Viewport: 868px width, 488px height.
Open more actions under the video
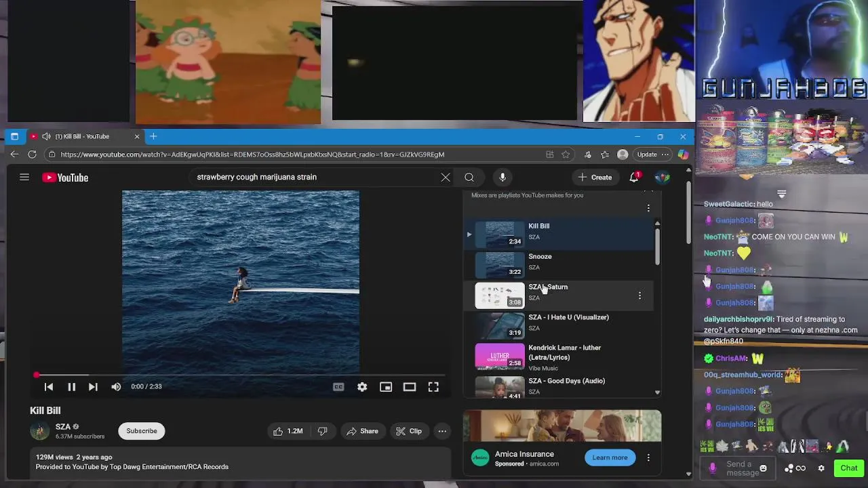click(442, 431)
